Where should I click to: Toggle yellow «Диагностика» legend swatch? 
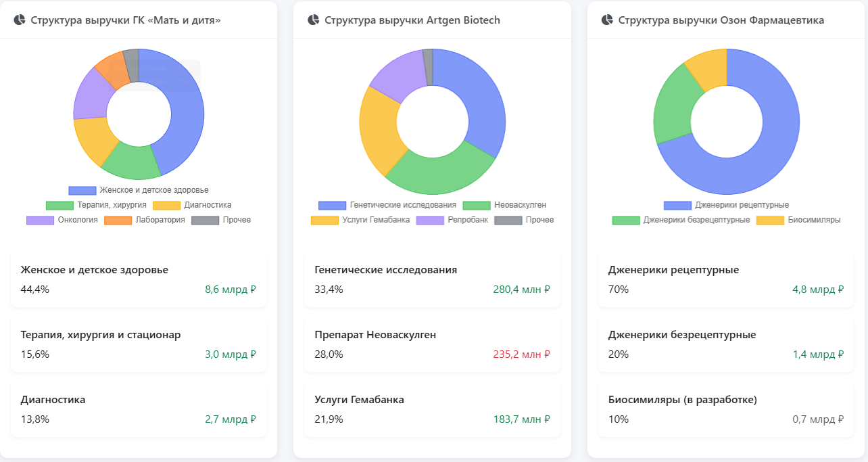pos(166,205)
